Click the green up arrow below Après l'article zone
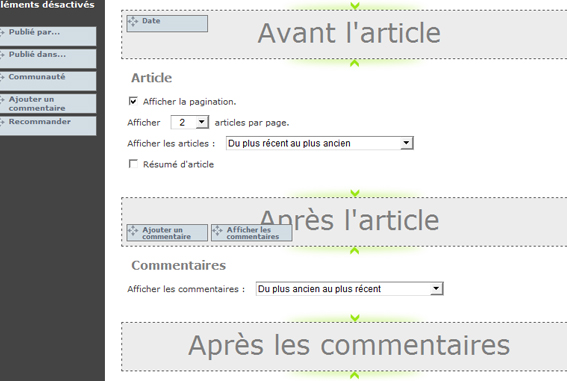The image size is (567, 381). pos(355,251)
